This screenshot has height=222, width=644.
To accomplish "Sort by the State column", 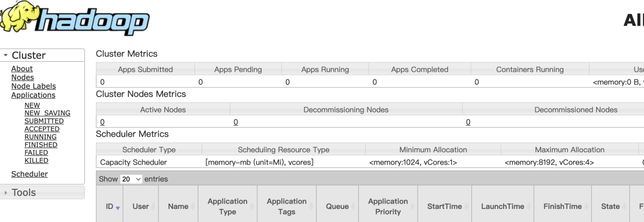I will click(610, 206).
